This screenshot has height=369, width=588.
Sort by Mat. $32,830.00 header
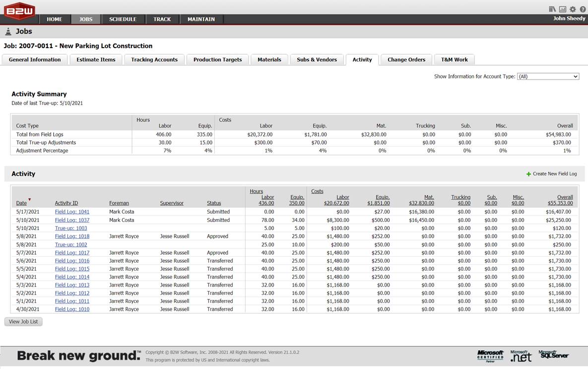coord(421,200)
